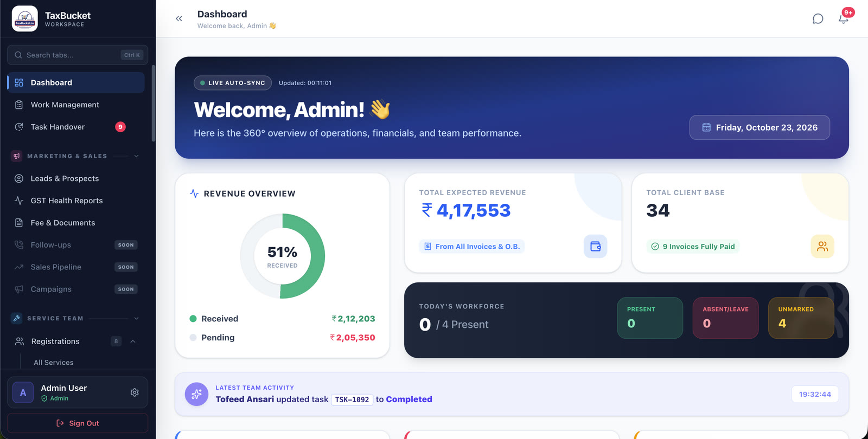Click the Admin User avatar

click(23, 392)
